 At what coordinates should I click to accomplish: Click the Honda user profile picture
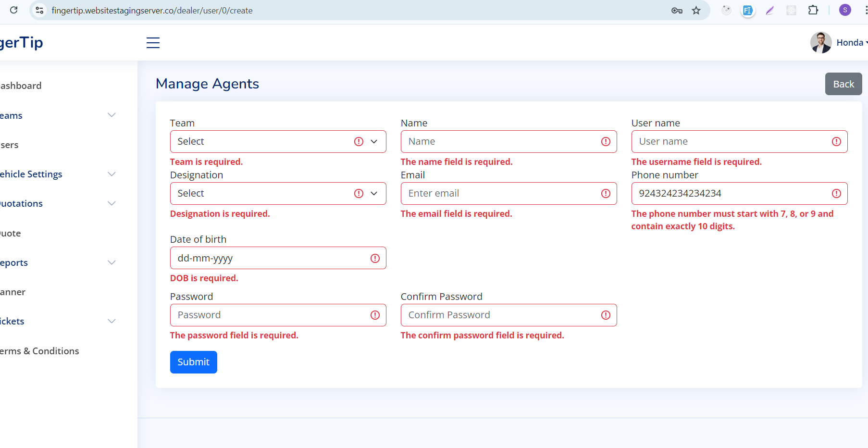pos(820,43)
